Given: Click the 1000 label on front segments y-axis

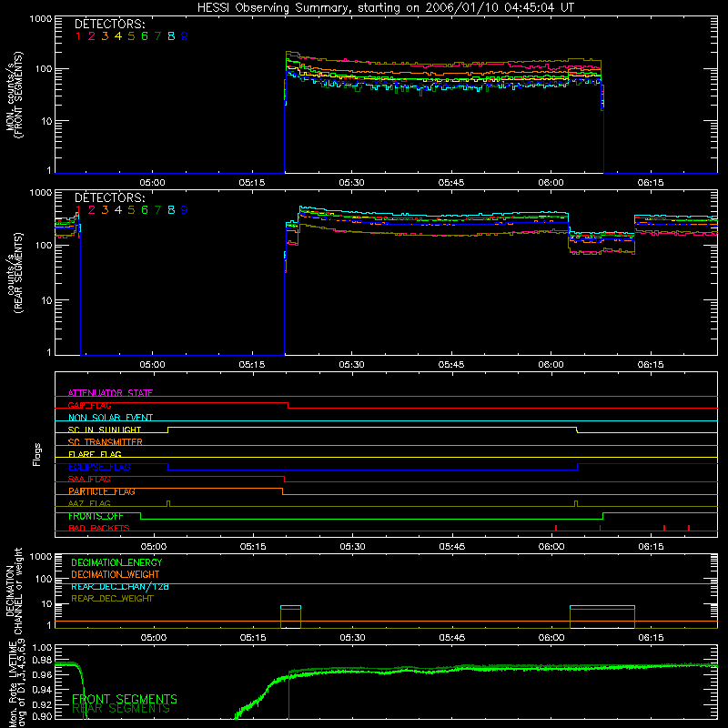Looking at the screenshot, I should [x=41, y=19].
